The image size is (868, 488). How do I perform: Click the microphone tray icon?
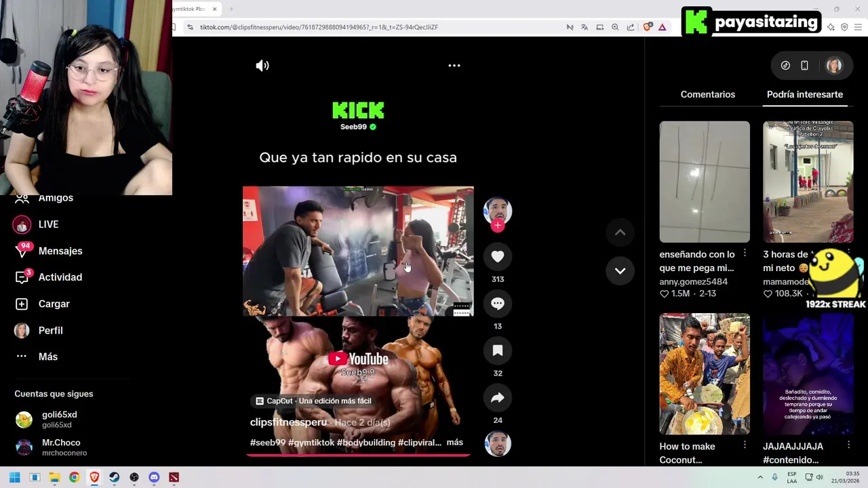(774, 477)
